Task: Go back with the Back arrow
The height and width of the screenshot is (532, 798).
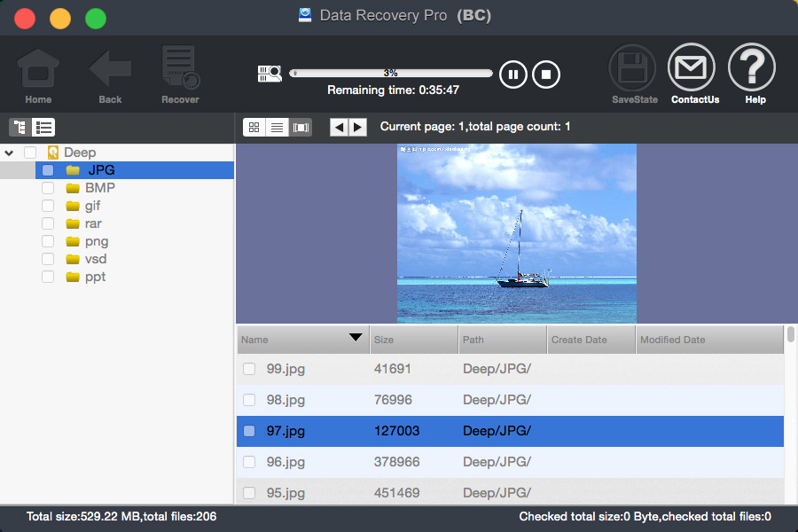Action: [x=110, y=67]
